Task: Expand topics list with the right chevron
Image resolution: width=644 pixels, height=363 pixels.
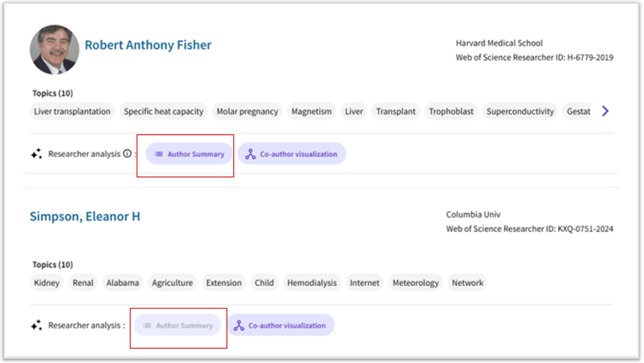Action: coord(605,111)
